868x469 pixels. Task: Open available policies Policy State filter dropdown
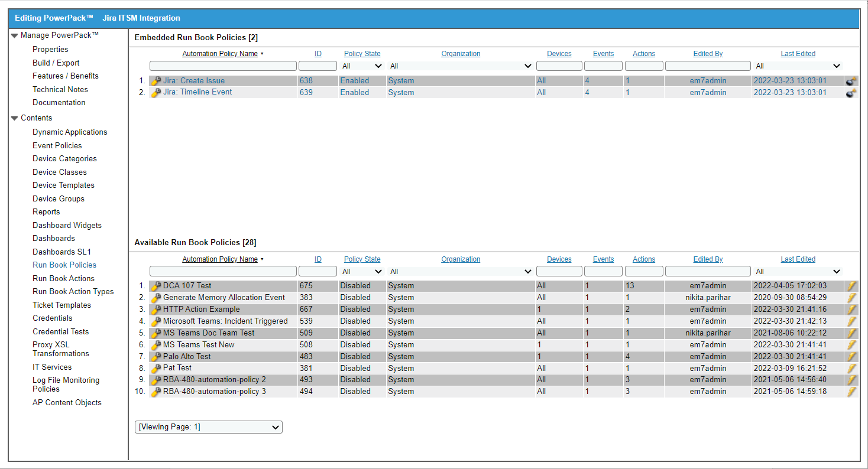coord(362,272)
